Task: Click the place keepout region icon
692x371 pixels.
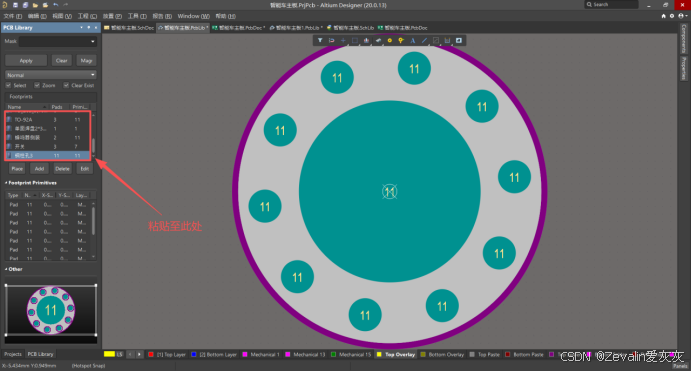Action: [436, 40]
